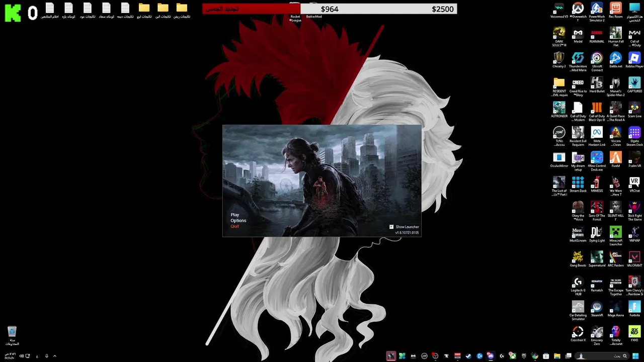Open Google Chrome from the taskbar
This screenshot has height=362, width=644.
coord(534,356)
